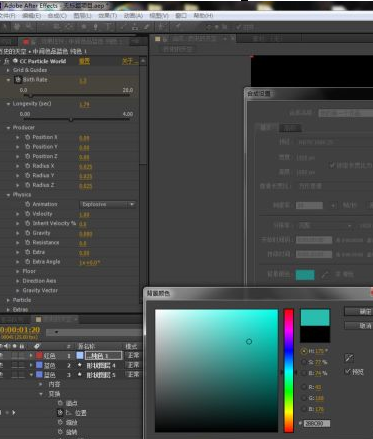Toggle the 预览 preview checkbox
Viewport: 373px width, 439px height.
point(348,371)
